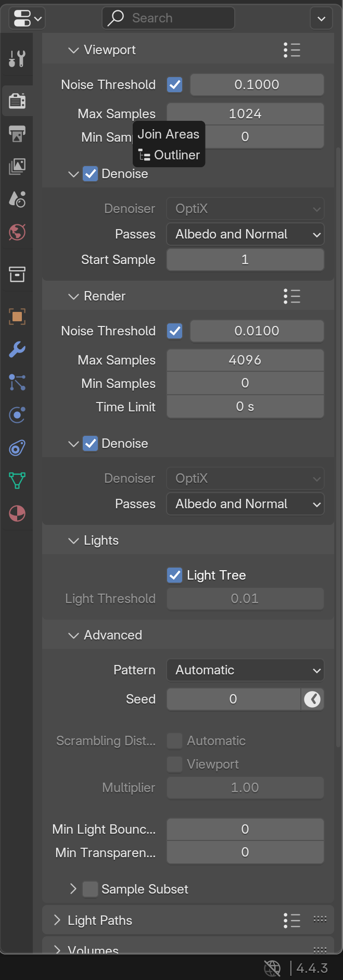343x980 pixels.
Task: Click the Time Limit 0 s field
Action: click(x=245, y=407)
